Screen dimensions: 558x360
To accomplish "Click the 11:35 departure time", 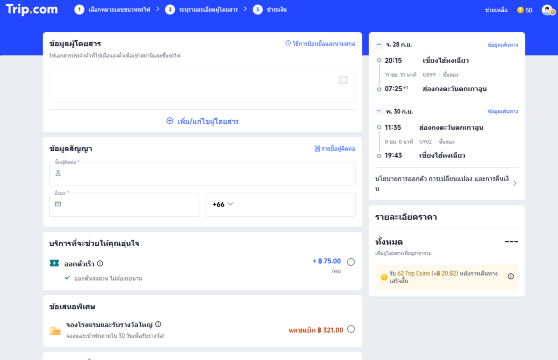I will pos(393,127).
